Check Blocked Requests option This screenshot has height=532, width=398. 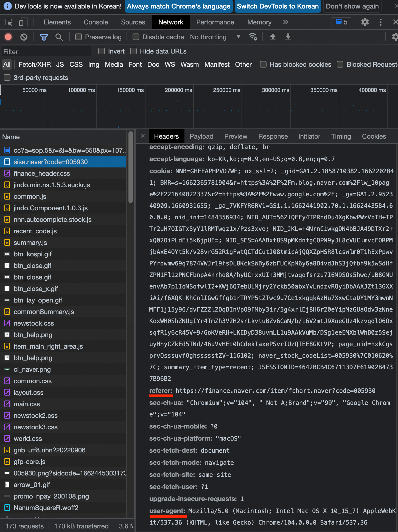(340, 65)
